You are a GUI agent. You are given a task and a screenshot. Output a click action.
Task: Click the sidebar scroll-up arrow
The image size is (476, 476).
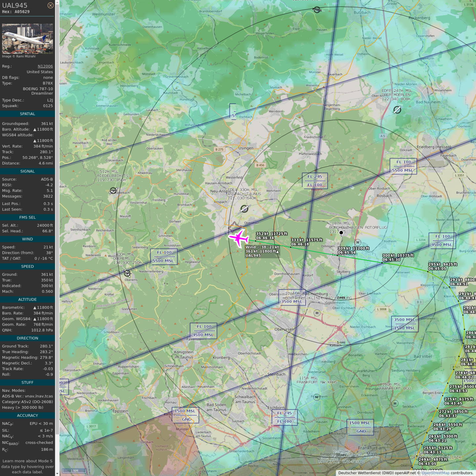[x=57, y=2]
